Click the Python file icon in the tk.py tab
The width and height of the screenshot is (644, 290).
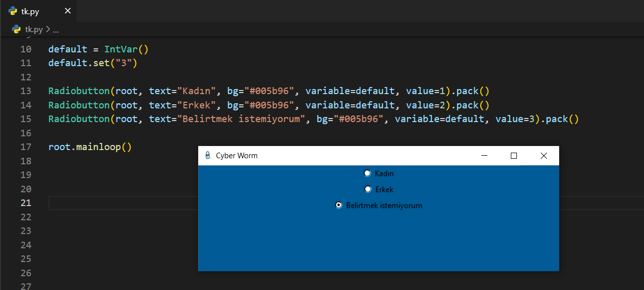[13, 11]
